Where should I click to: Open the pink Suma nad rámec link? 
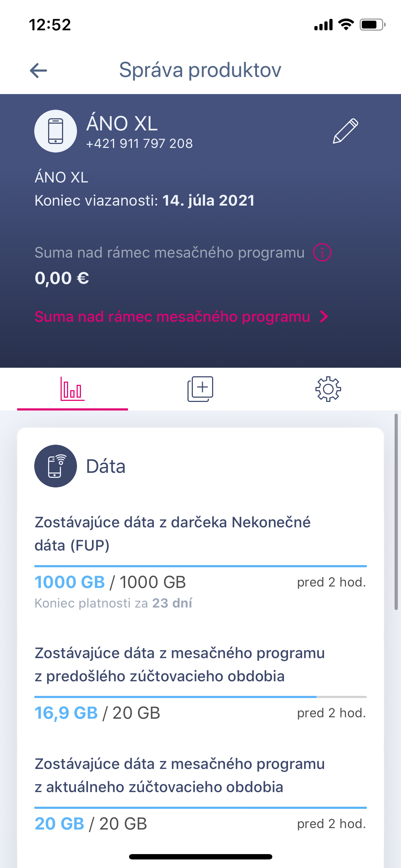pos(172,317)
